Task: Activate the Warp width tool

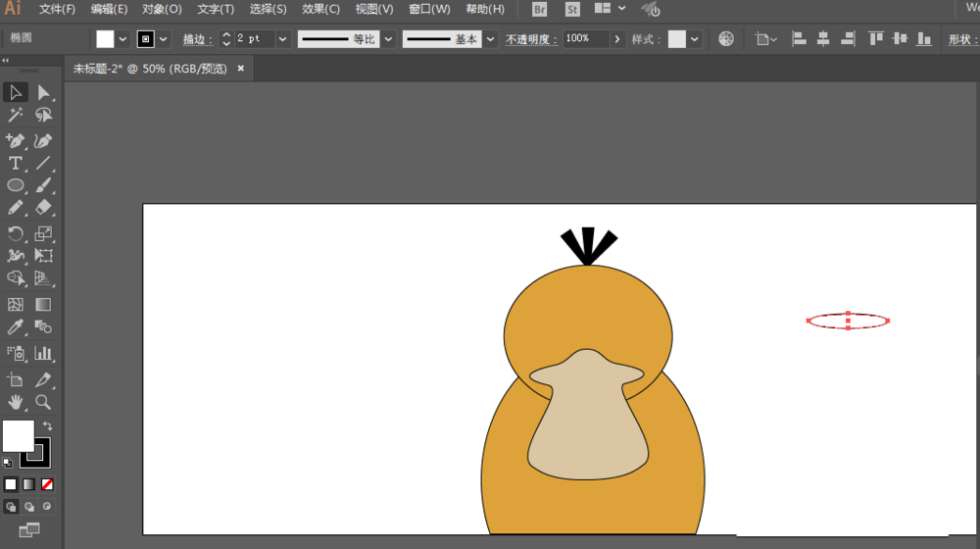Action: click(x=15, y=256)
